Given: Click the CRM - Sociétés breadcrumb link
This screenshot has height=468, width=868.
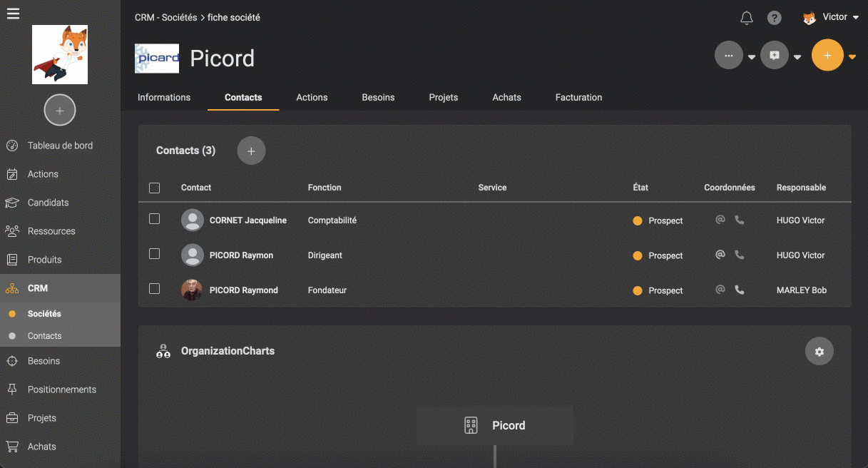Looking at the screenshot, I should pos(165,18).
